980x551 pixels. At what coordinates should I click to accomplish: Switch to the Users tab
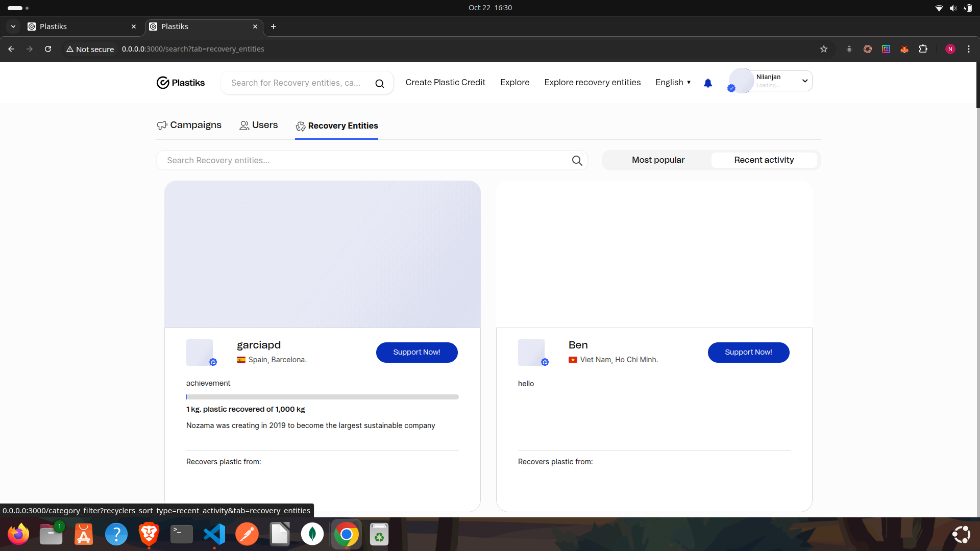coord(259,126)
